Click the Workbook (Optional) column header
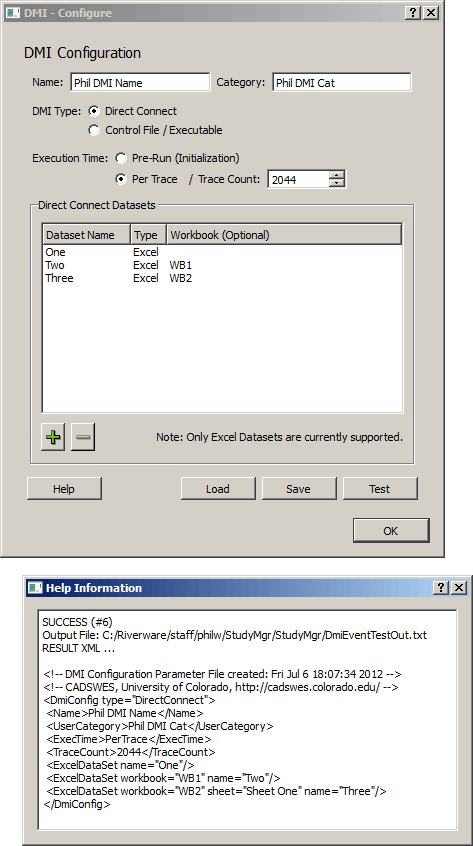The image size is (473, 846). click(x=284, y=235)
